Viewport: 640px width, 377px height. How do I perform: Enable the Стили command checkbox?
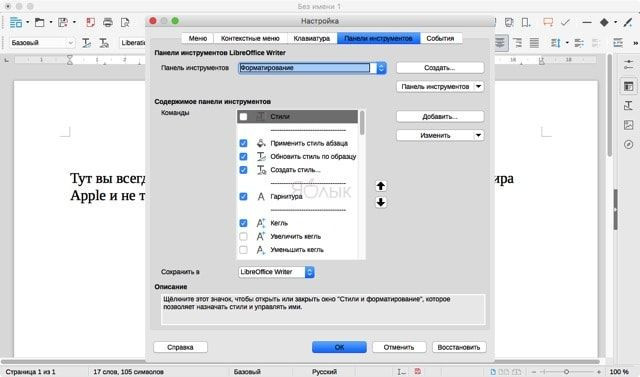coord(243,117)
